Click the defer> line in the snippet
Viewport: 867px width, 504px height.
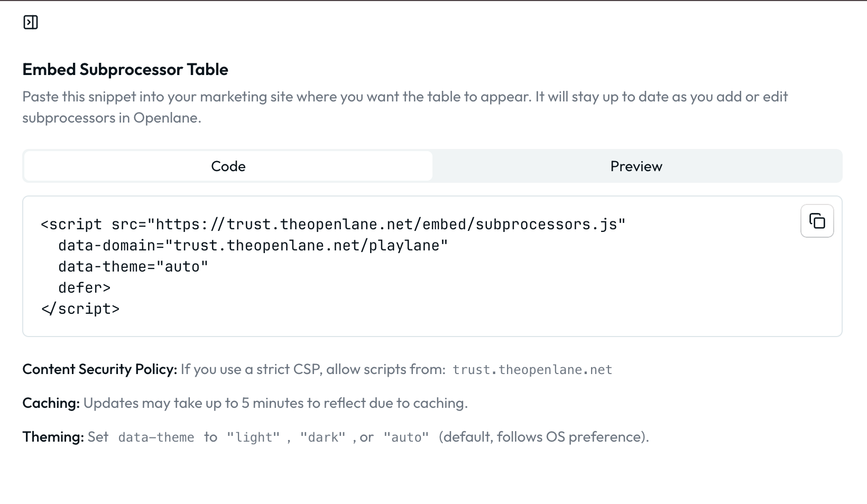click(85, 288)
